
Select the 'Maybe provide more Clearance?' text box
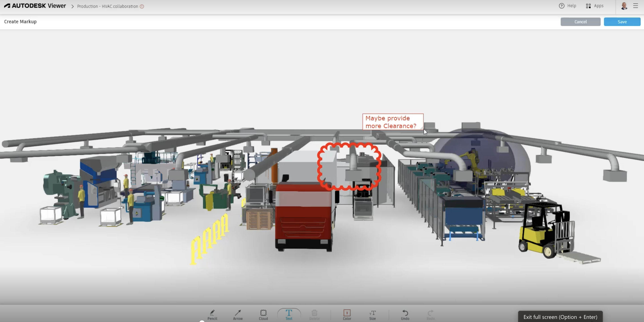pos(393,122)
